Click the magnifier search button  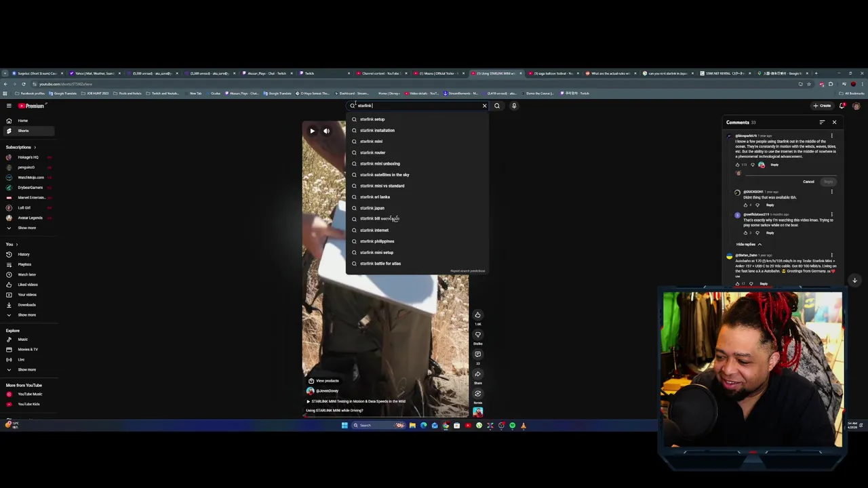click(x=497, y=106)
